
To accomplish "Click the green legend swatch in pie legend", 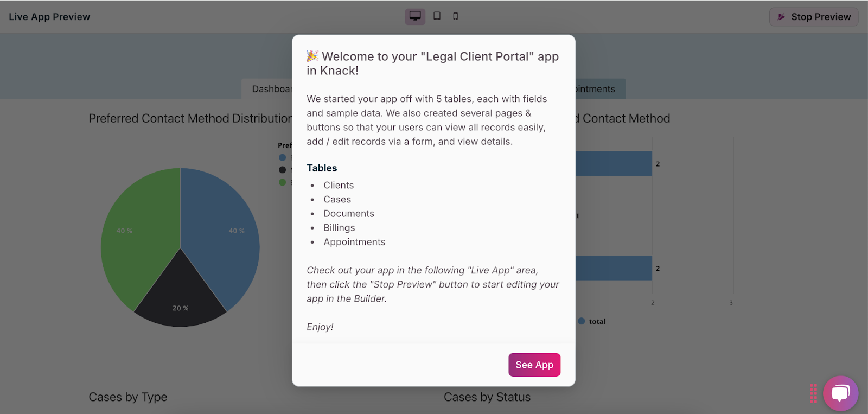I will pos(282,182).
